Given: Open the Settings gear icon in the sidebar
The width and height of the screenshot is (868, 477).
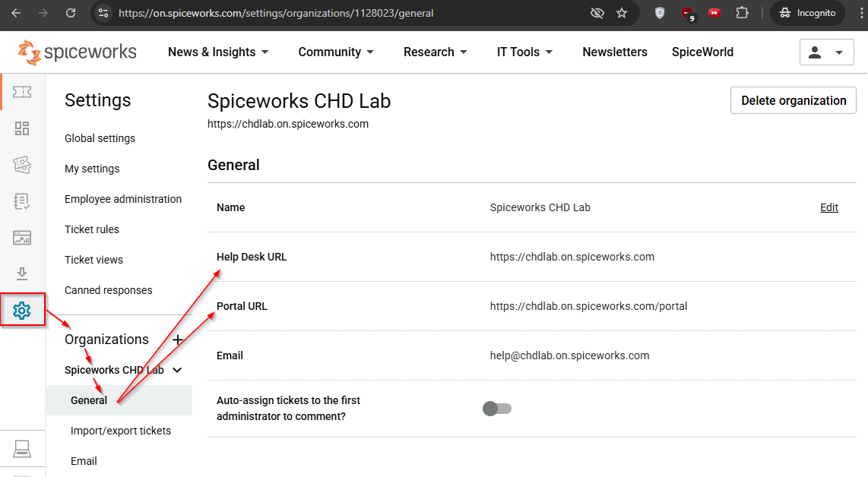Looking at the screenshot, I should pos(22,310).
